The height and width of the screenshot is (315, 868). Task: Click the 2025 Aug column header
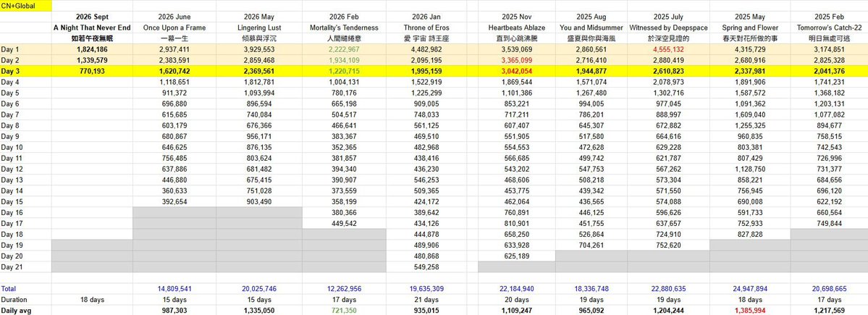click(x=591, y=17)
